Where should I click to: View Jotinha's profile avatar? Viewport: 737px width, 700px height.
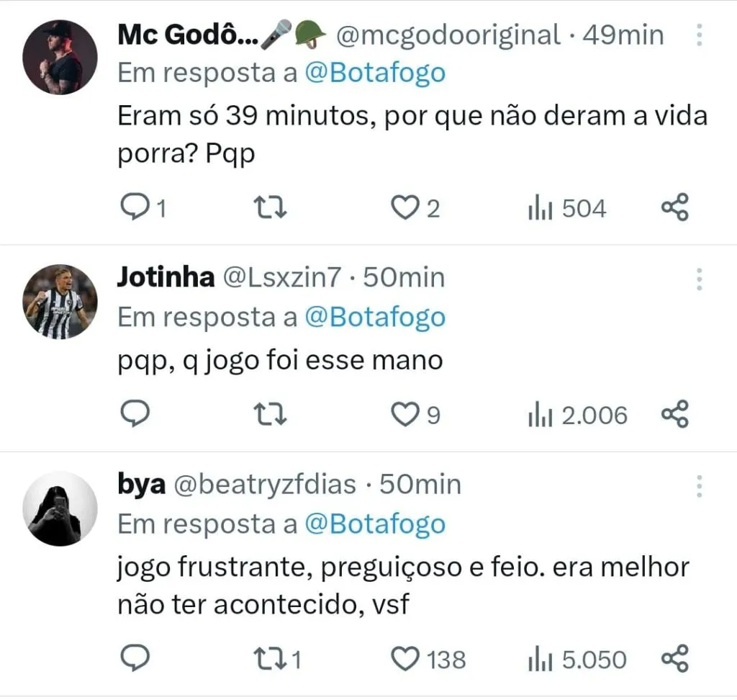pos(60,302)
